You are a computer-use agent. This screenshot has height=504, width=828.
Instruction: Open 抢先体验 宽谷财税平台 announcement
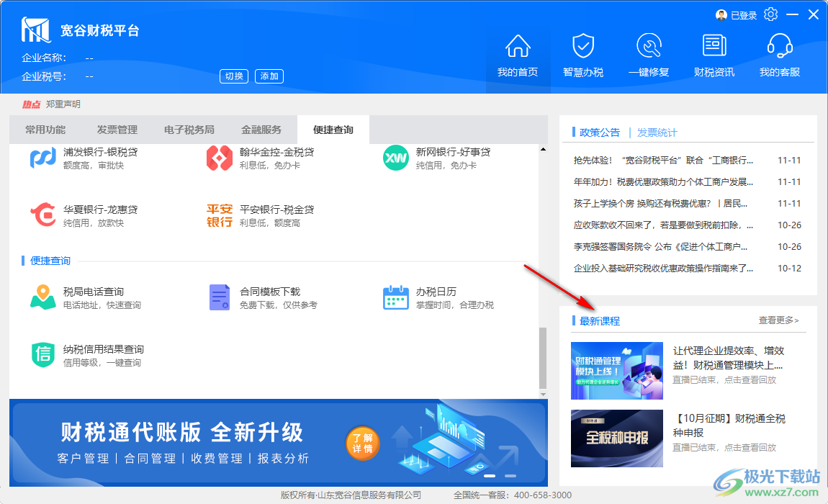pos(663,160)
